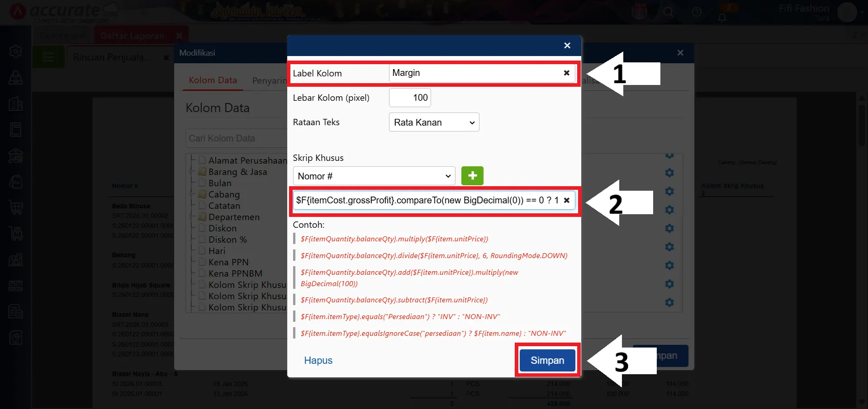Image resolution: width=868 pixels, height=409 pixels.
Task: Open the notifications bell
Action: 722,18
